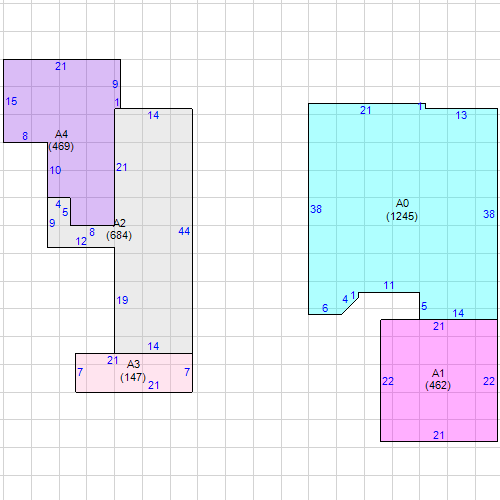The height and width of the screenshot is (500, 500).
Task: Click the 10 dimension on area A4
Action: tap(55, 170)
